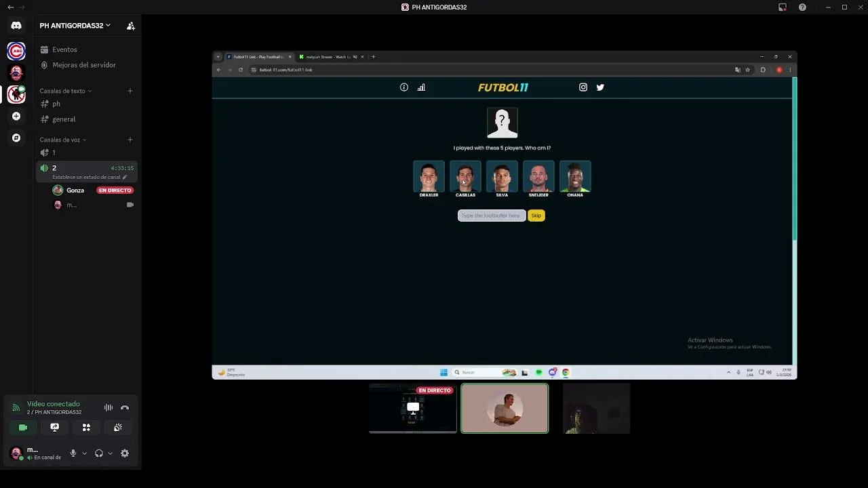Click the Video conectado status text
Image resolution: width=868 pixels, height=488 pixels.
[54, 404]
